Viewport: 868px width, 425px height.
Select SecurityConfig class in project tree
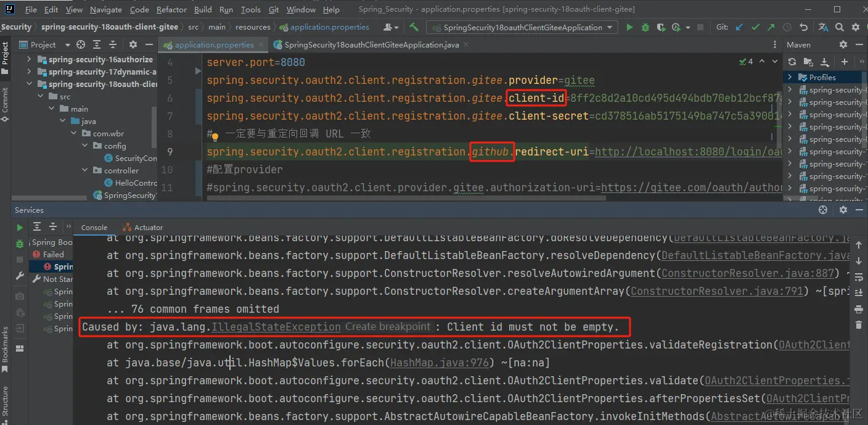click(x=131, y=158)
